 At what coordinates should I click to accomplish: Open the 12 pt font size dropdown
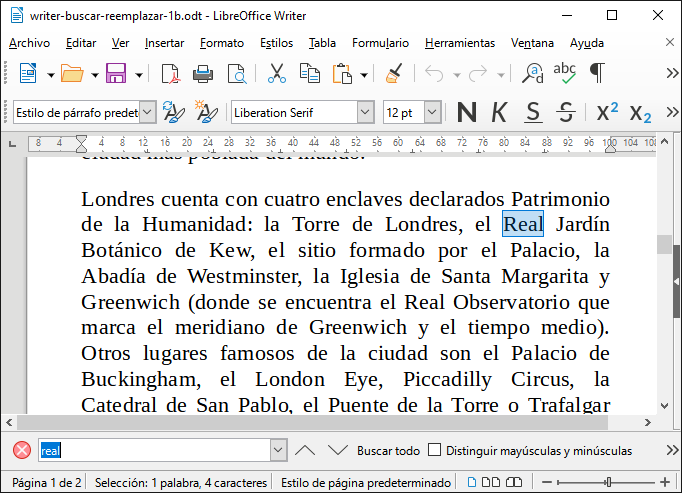point(433,112)
